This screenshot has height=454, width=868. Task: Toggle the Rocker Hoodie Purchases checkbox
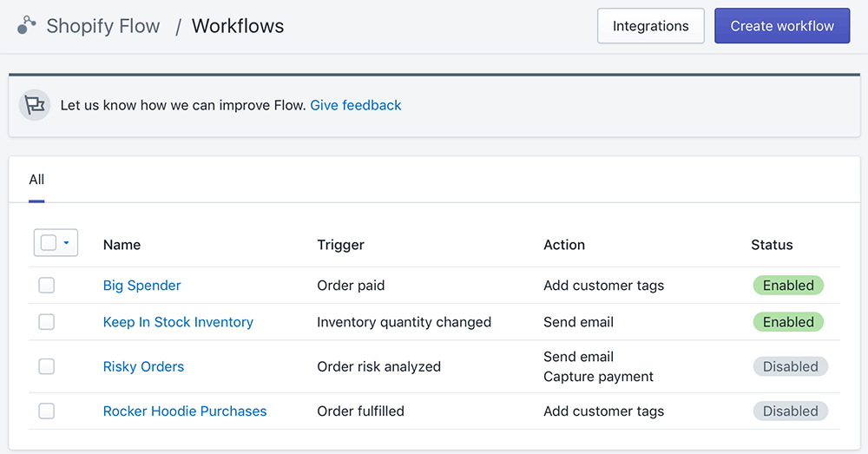pyautogui.click(x=47, y=411)
